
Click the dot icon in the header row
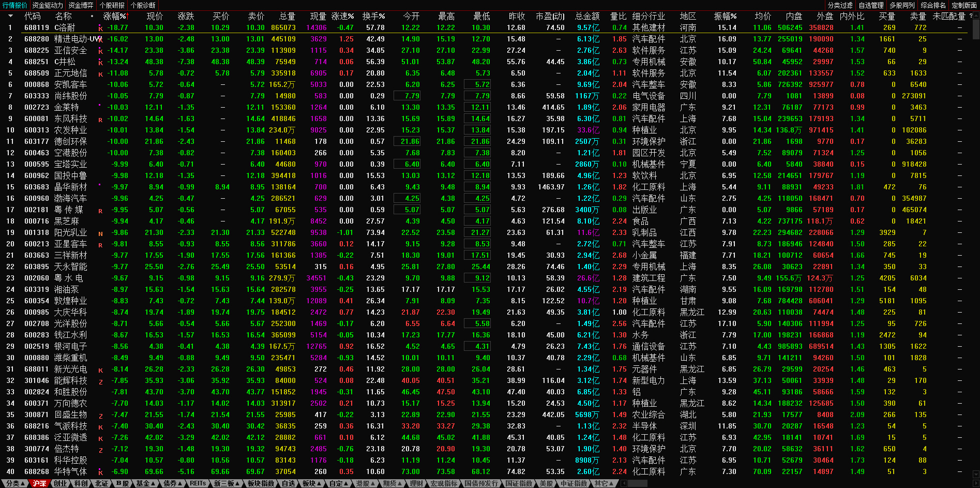tap(92, 16)
